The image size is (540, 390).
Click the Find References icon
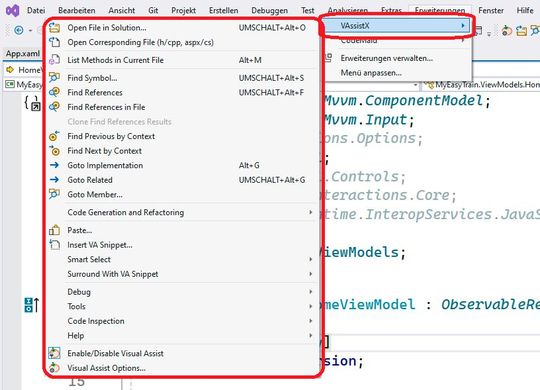click(54, 92)
